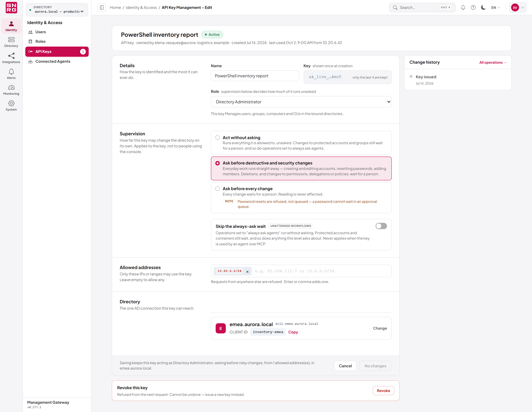Click the Active status badge
This screenshot has height=412, width=532.
[x=212, y=35]
